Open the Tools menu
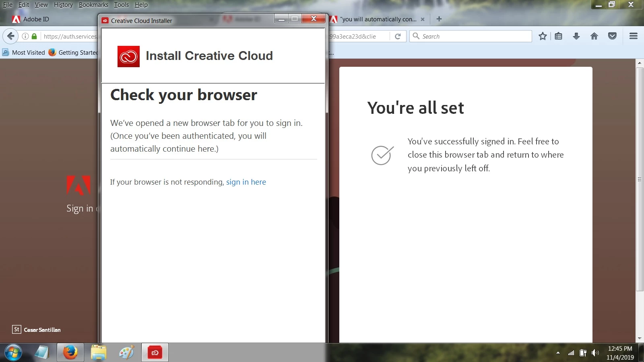The image size is (644, 362). point(121,5)
